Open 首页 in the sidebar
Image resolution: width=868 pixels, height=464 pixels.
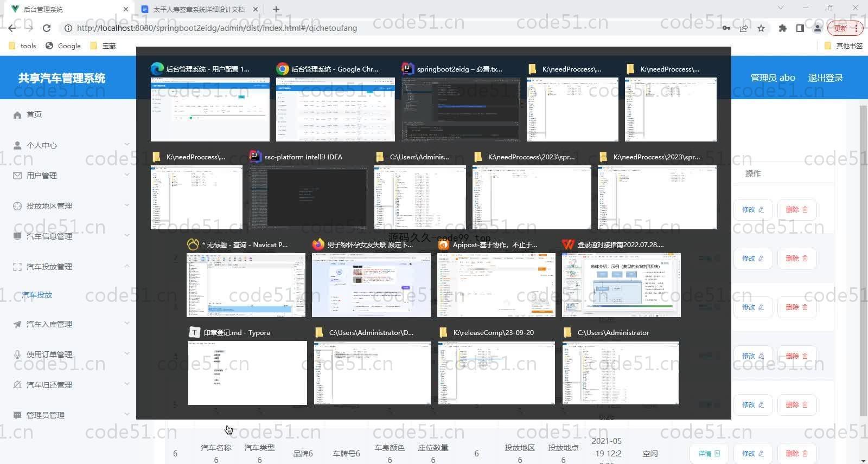coord(68,114)
